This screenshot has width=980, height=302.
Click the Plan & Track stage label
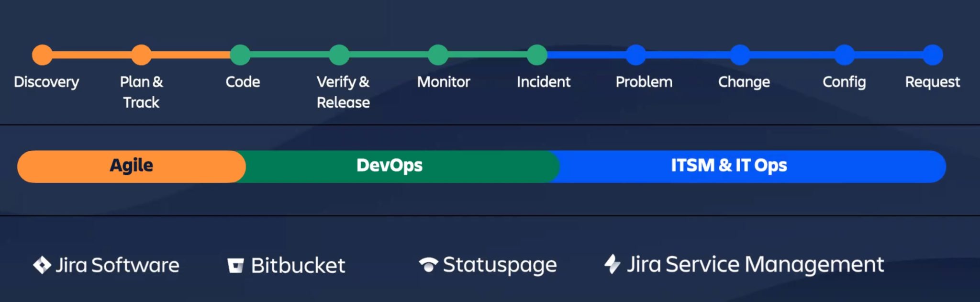point(141,92)
